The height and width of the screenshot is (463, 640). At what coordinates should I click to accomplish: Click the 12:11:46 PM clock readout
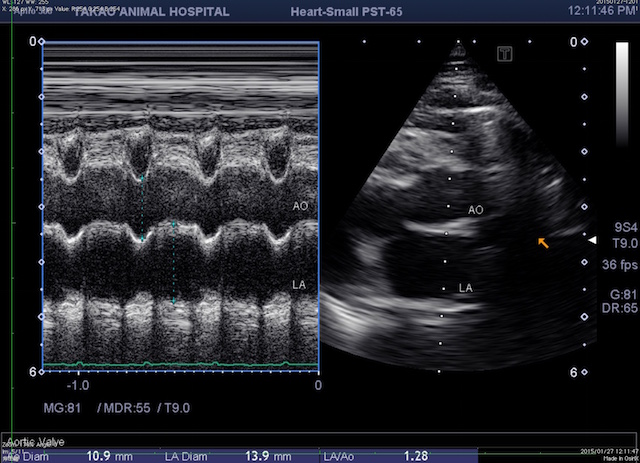602,11
